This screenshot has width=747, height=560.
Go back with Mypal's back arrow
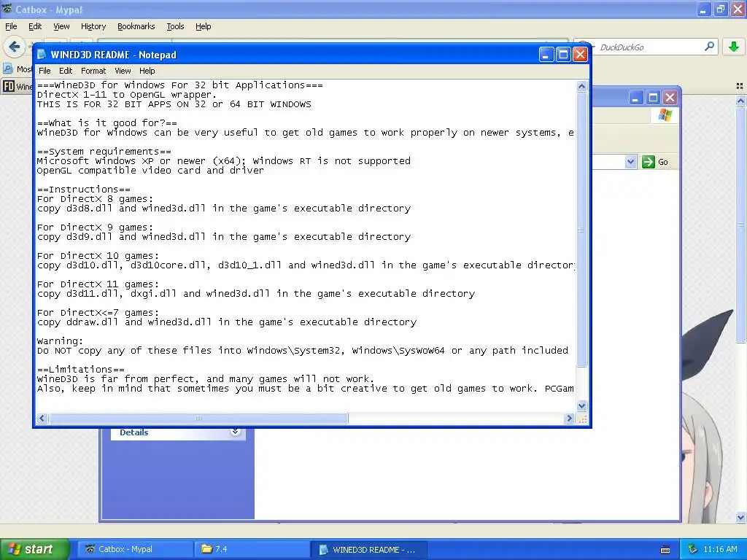pos(15,47)
